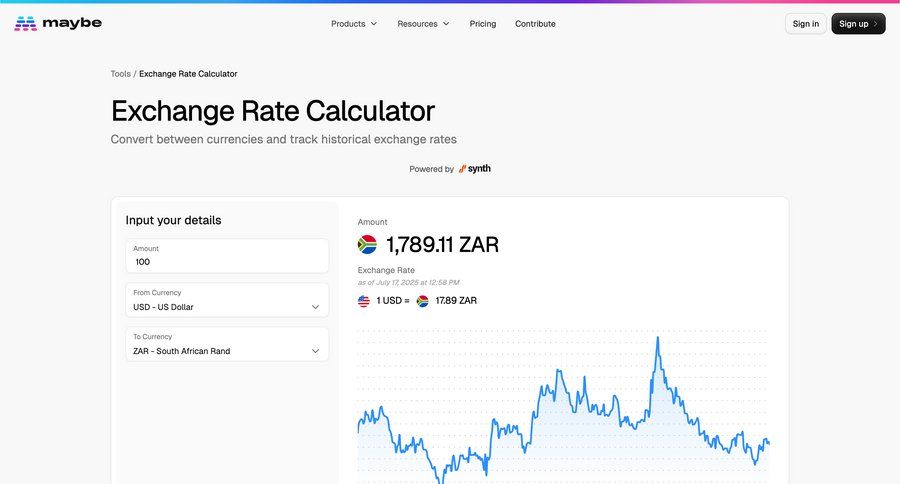This screenshot has width=900, height=484.
Task: Navigate to Tools breadcrumb link
Action: pos(121,74)
